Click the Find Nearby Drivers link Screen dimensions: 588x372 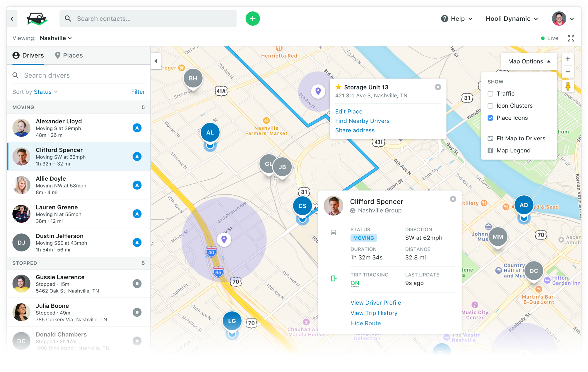coord(362,121)
